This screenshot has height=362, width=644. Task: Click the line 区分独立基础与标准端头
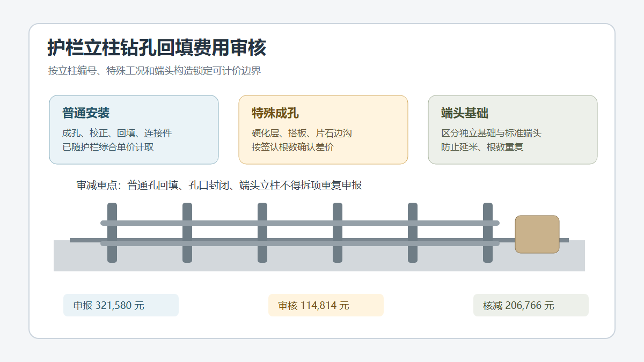coord(492,133)
